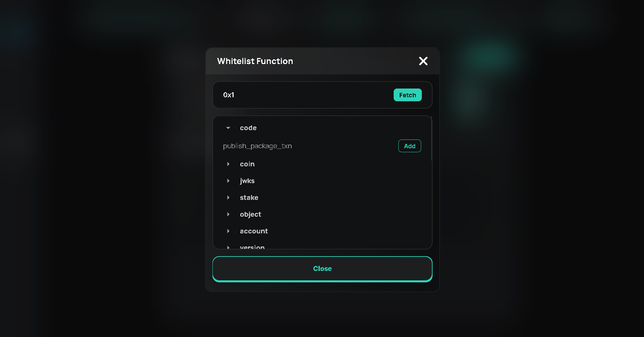Select the code module label
644x337 pixels.
tap(248, 128)
